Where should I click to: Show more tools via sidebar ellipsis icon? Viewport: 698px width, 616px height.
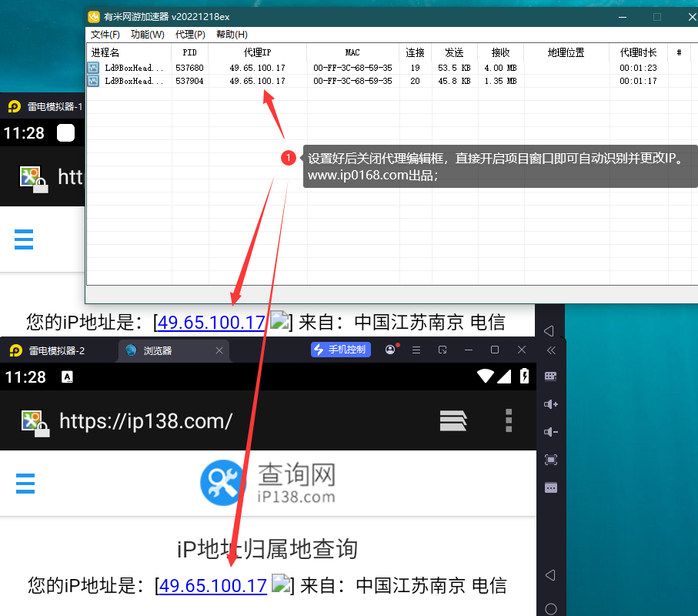[550, 487]
